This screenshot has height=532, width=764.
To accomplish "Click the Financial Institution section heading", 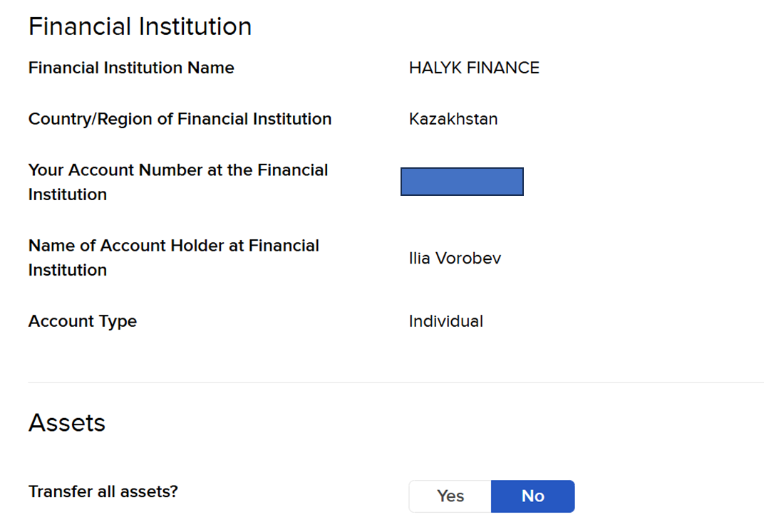I will 140,26.
